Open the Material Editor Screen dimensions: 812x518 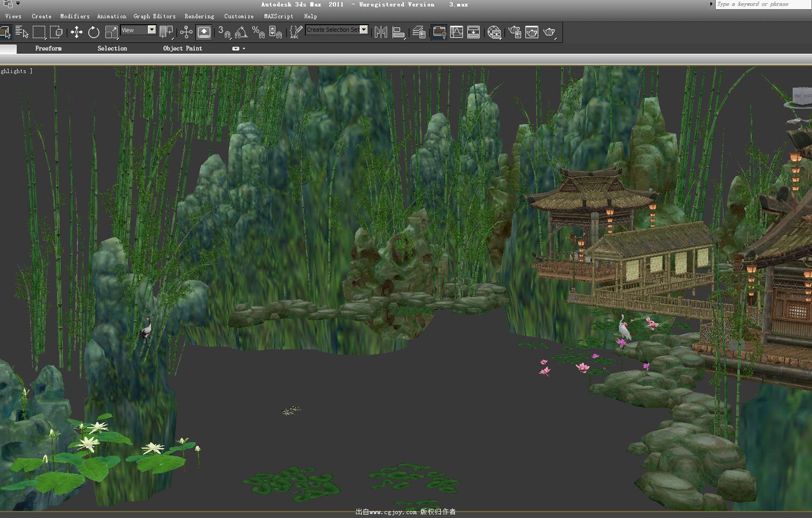(x=494, y=32)
